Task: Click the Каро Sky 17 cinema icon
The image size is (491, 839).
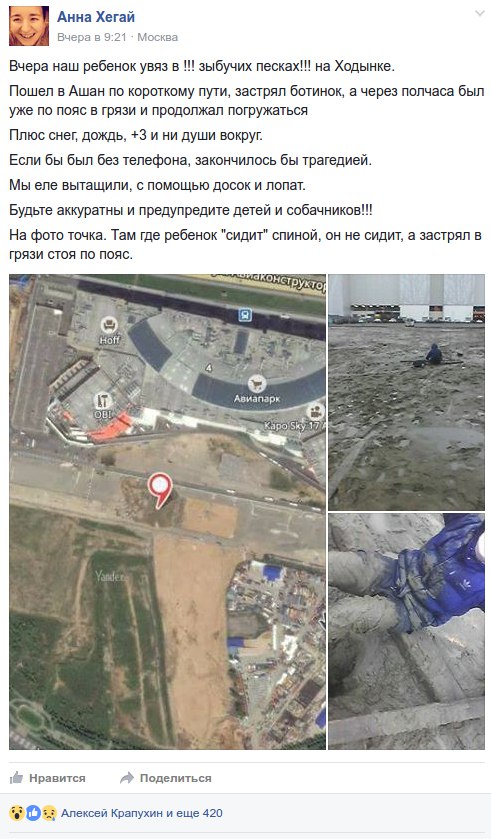Action: click(316, 411)
